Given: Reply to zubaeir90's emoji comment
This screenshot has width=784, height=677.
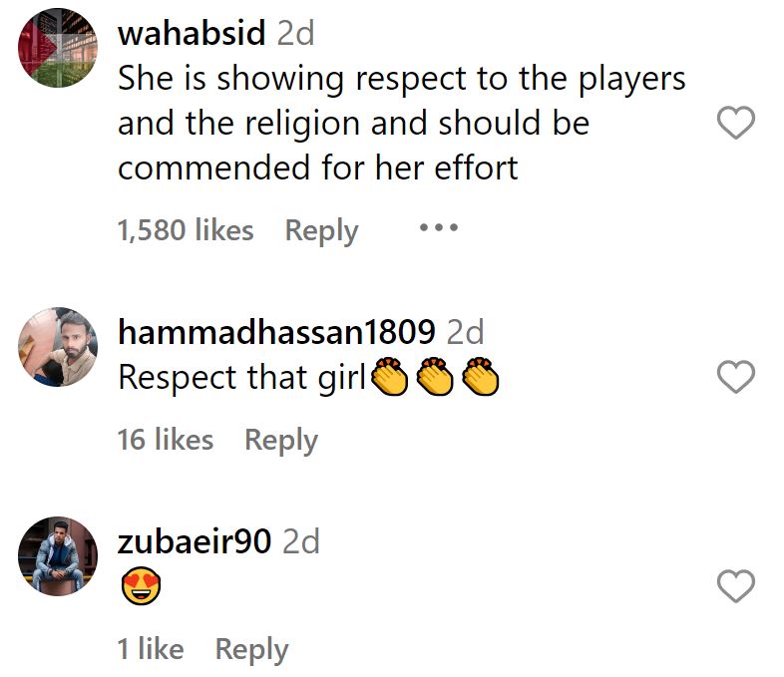Looking at the screenshot, I should tap(251, 650).
